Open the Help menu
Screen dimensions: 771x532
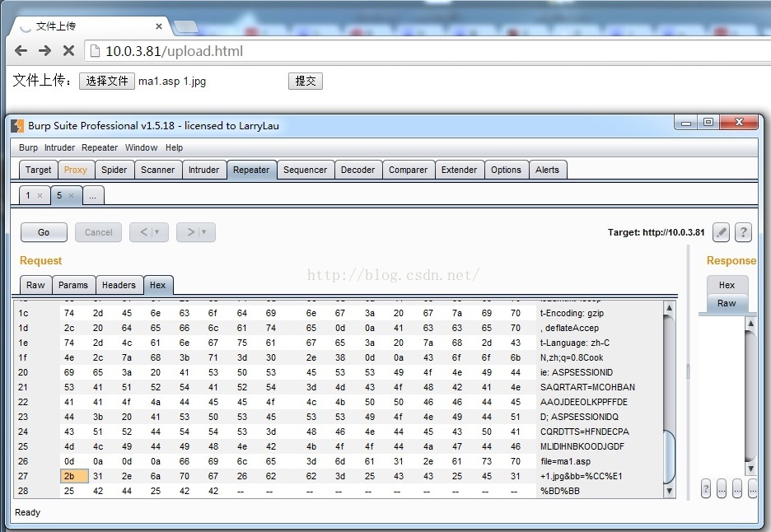(174, 147)
